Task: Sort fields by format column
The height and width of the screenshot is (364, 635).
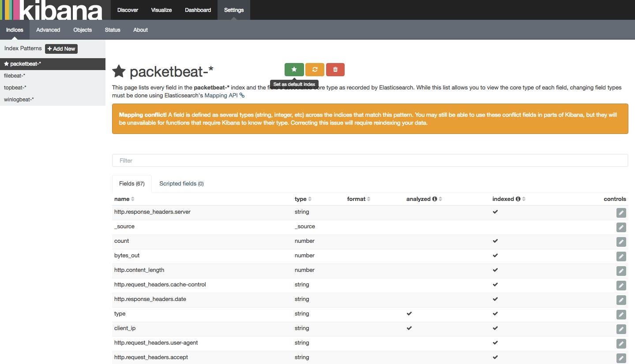Action: coord(369,199)
